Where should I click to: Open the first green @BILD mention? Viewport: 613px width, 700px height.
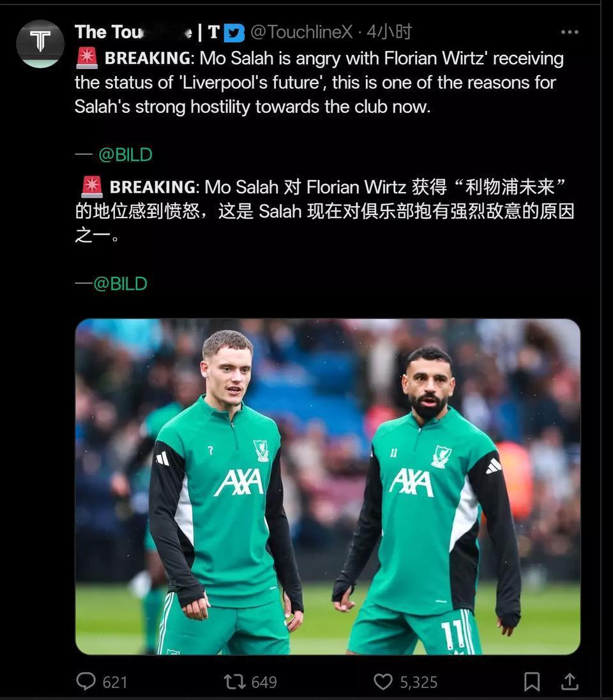tap(125, 155)
